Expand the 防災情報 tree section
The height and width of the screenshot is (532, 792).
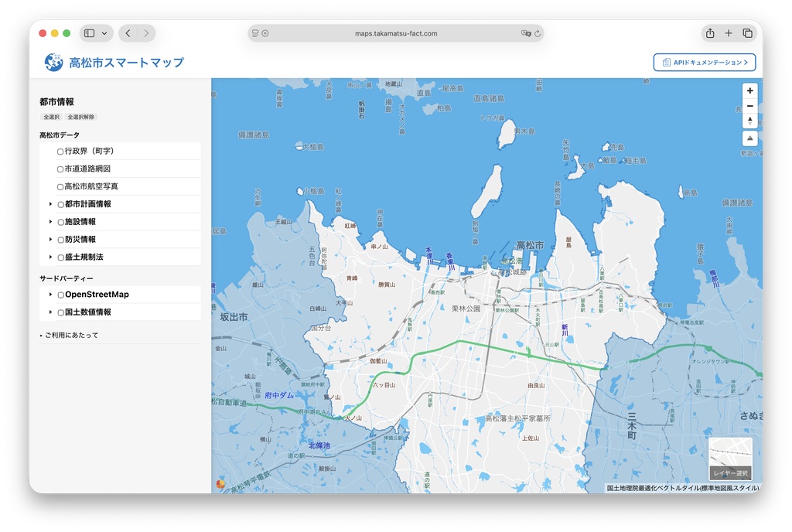click(50, 240)
